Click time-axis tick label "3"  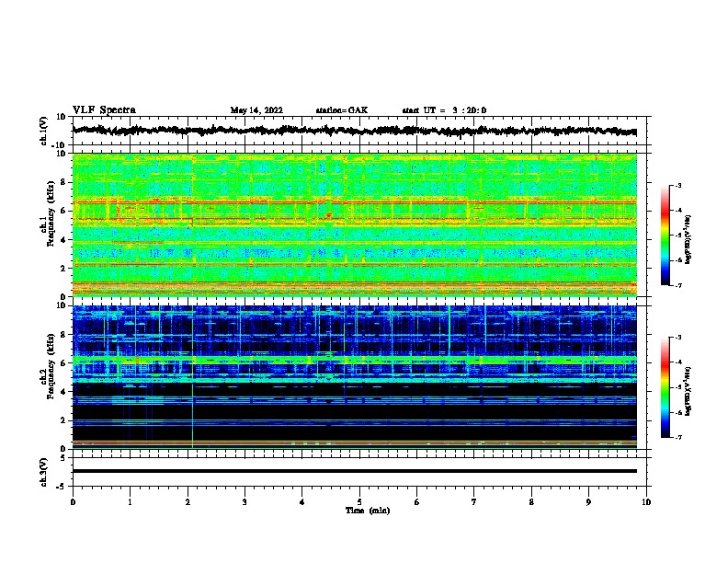245,502
